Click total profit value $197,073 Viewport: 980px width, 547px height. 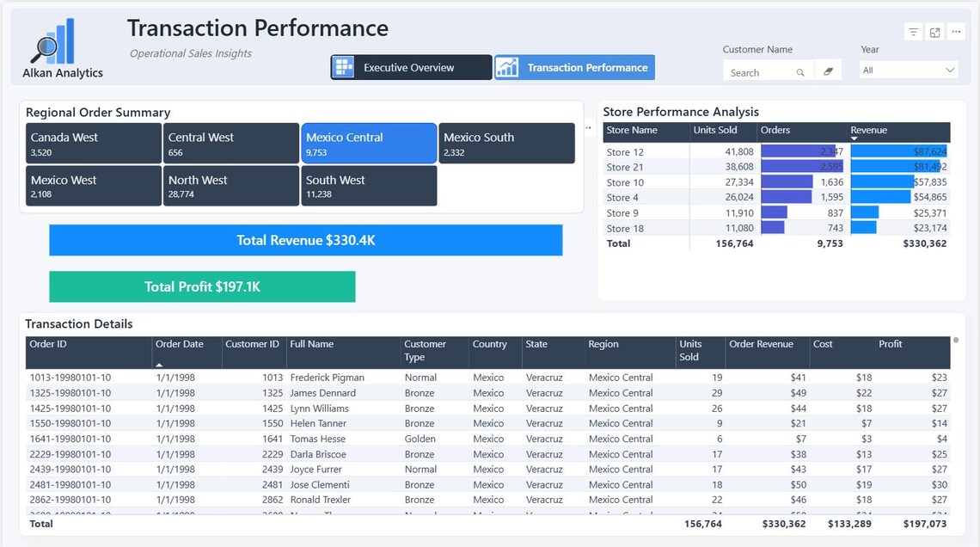click(924, 524)
